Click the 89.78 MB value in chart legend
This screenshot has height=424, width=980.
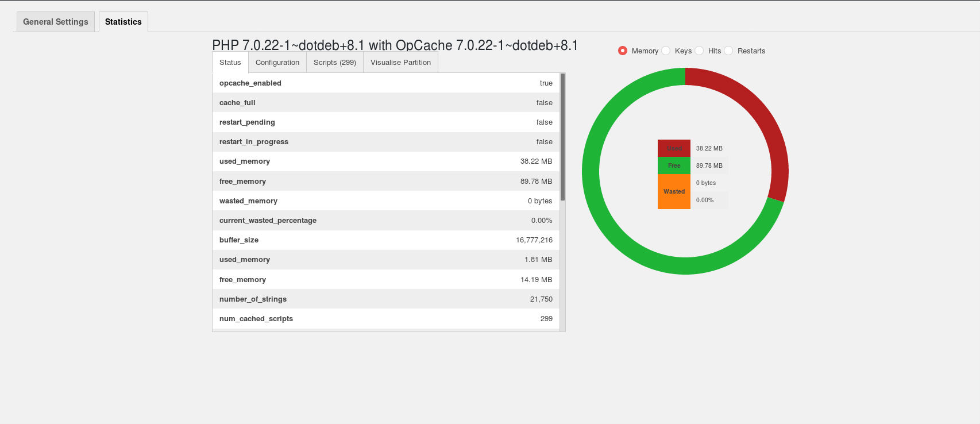[x=709, y=165]
